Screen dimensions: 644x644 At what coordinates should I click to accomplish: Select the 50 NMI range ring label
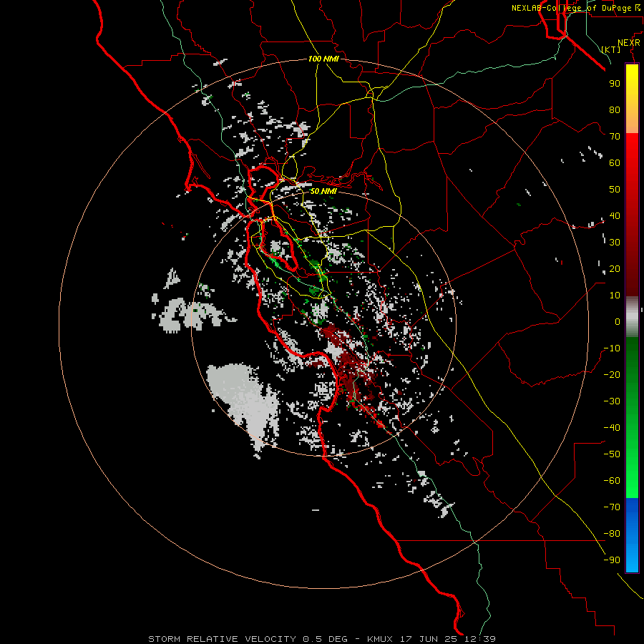click(323, 191)
